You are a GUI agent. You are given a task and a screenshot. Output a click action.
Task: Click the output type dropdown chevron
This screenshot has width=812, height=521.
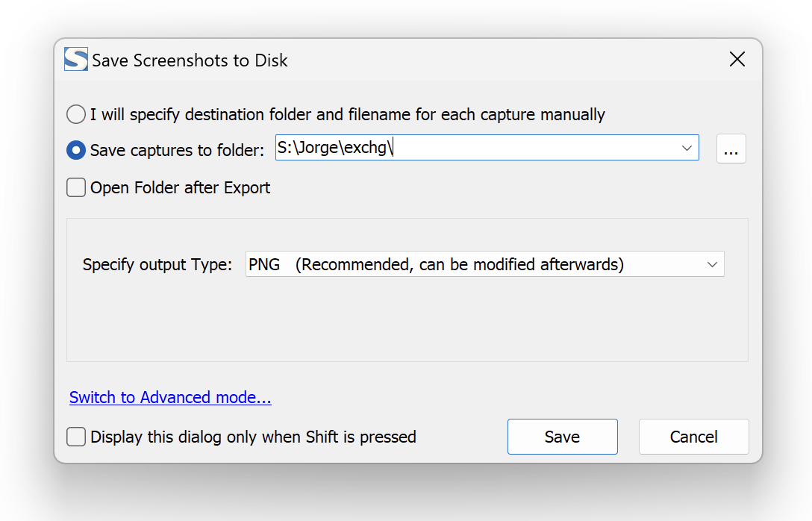712,264
